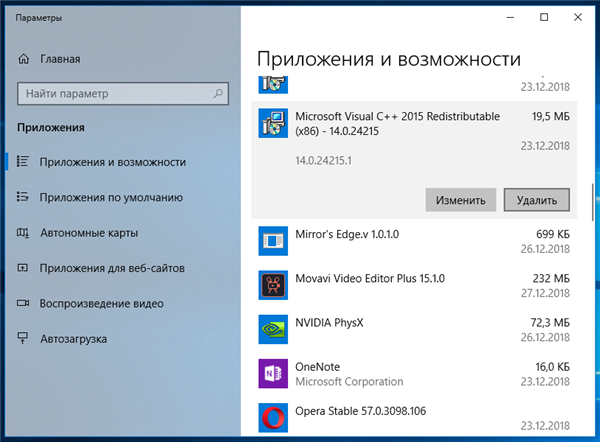Click the 27.12.2018 install date

(545, 293)
